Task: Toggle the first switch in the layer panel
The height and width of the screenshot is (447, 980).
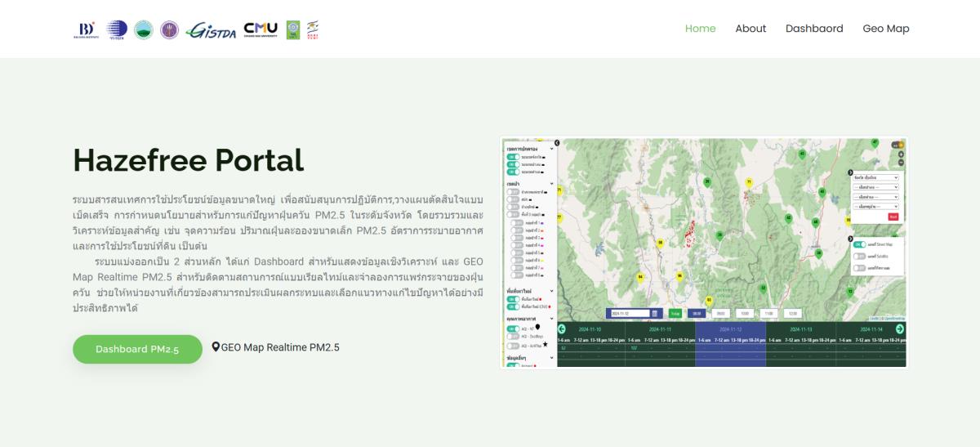Action: [513, 157]
